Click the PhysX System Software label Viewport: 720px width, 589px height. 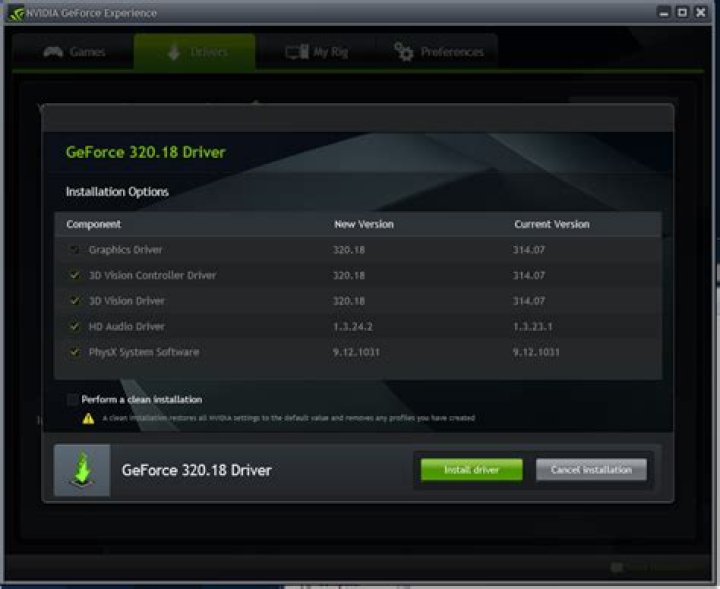click(x=144, y=352)
